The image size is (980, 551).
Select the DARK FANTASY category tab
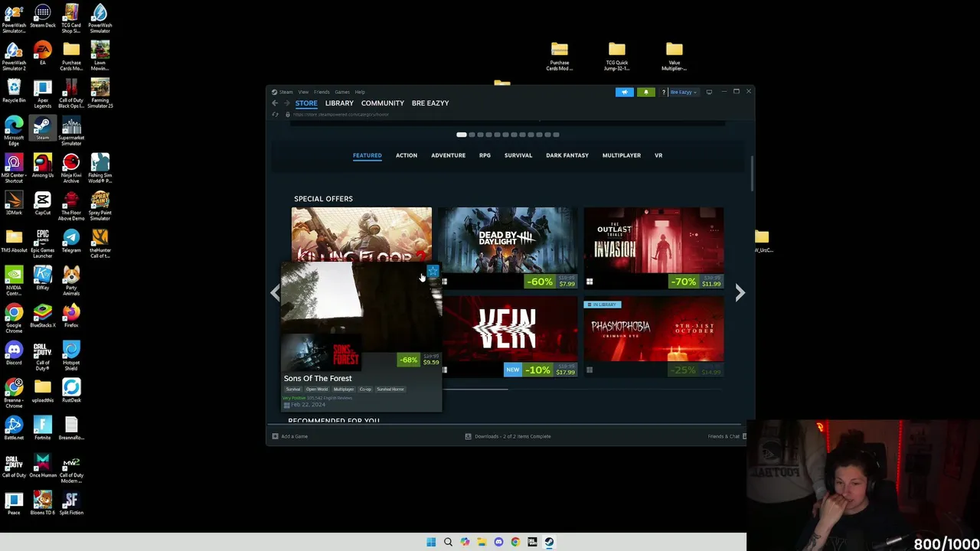click(x=567, y=155)
